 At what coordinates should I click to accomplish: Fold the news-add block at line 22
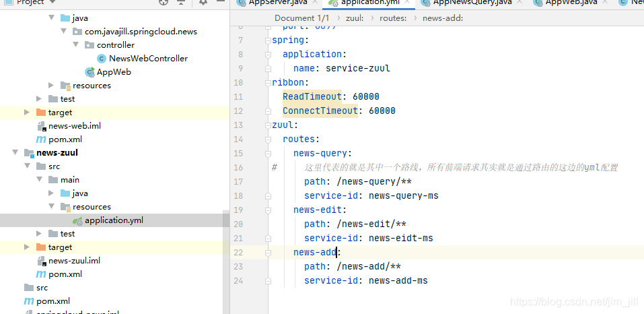coord(269,253)
